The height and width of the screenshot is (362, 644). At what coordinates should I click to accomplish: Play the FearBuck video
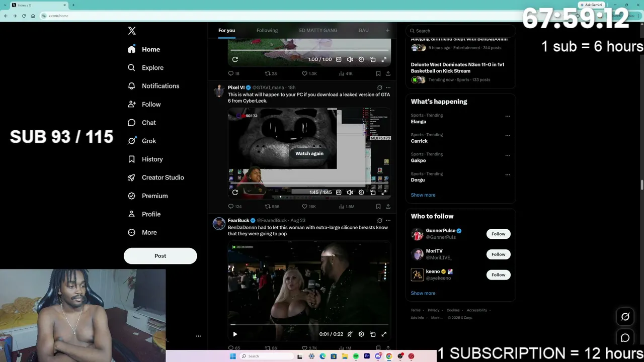point(235,334)
